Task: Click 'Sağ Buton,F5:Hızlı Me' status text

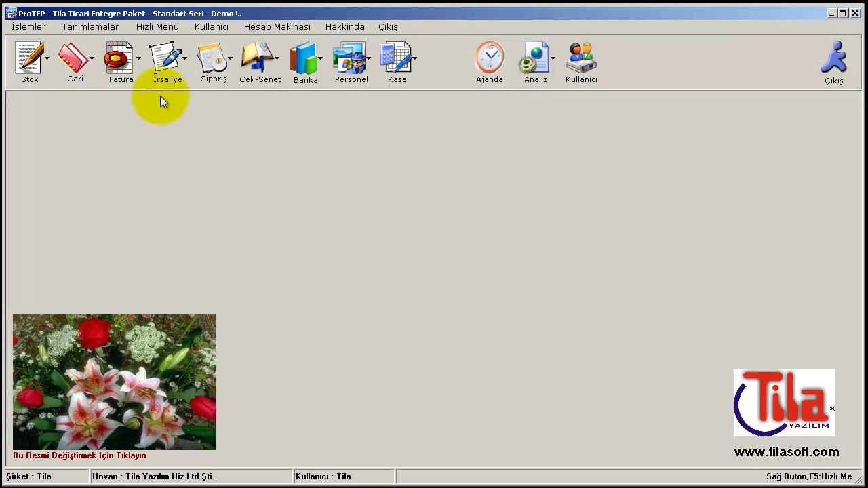Action: click(x=809, y=476)
